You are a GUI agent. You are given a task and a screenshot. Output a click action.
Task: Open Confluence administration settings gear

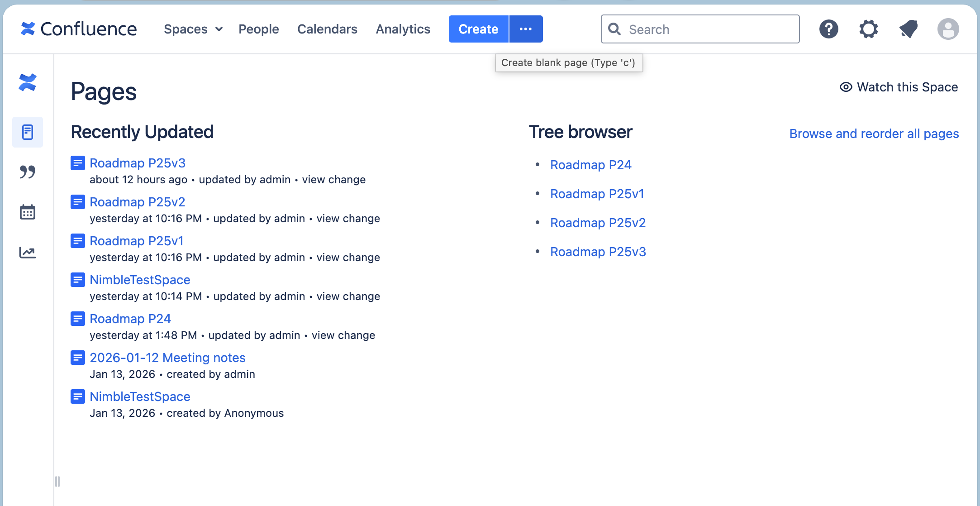click(x=869, y=29)
